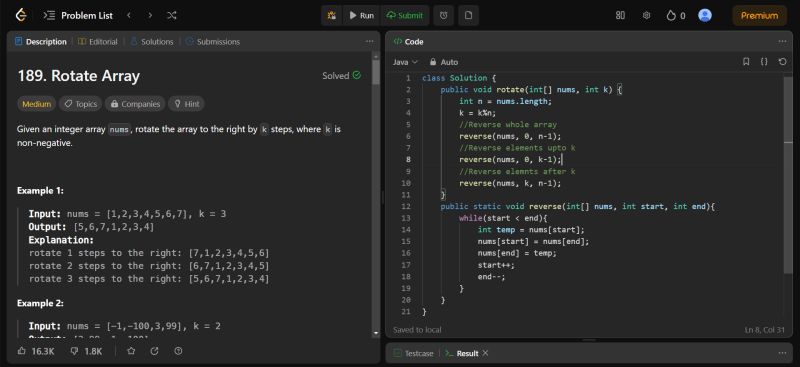Open the description panel more options menu
800x367 pixels.
point(369,42)
